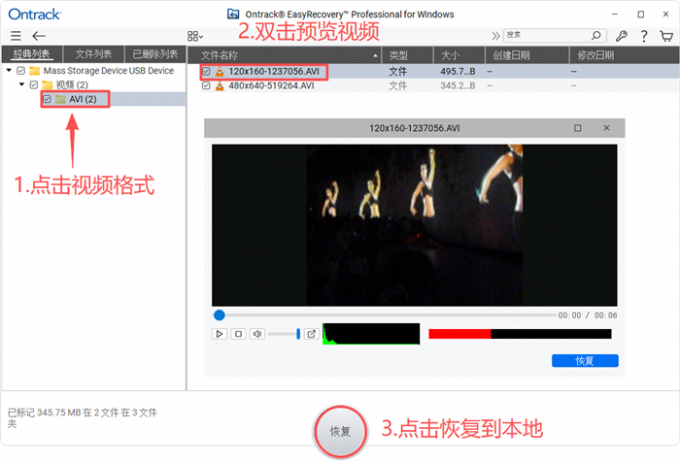Click the video seek progress bar
This screenshot has height=462, width=680.
386,315
